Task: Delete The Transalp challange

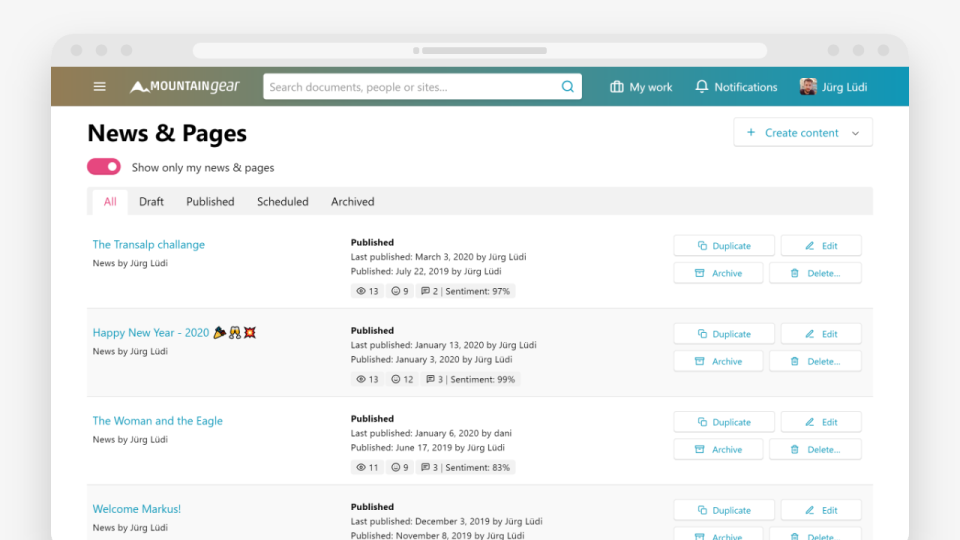Action: tap(816, 273)
